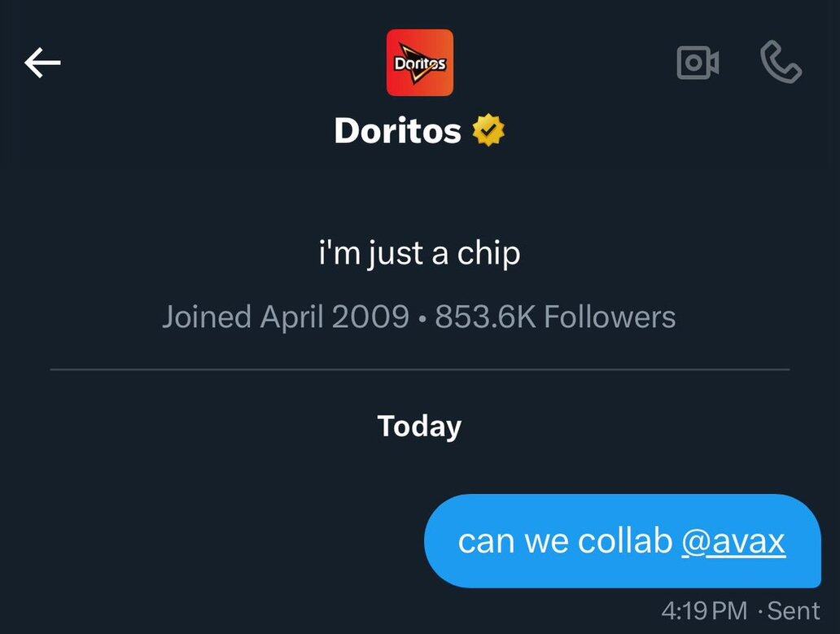Follow the @avax mention link
The width and height of the screenshot is (840, 634).
[733, 541]
